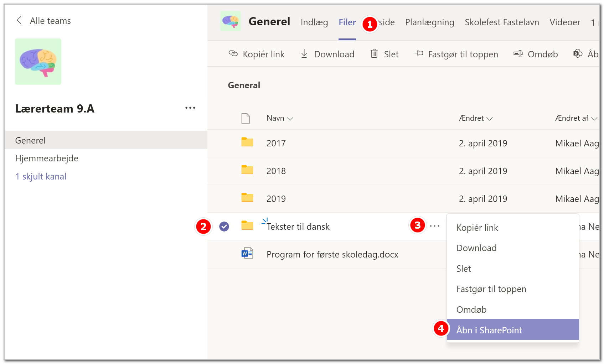Open the 1 skjult kanal link
Screen dimensions: 604x364
[41, 176]
